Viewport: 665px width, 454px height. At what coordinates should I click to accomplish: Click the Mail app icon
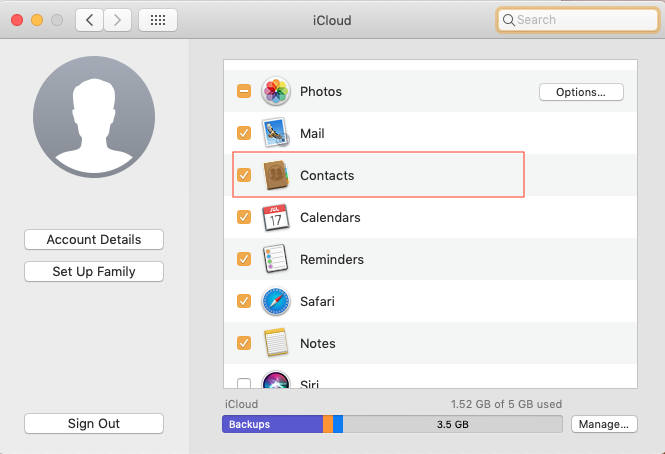pos(276,133)
